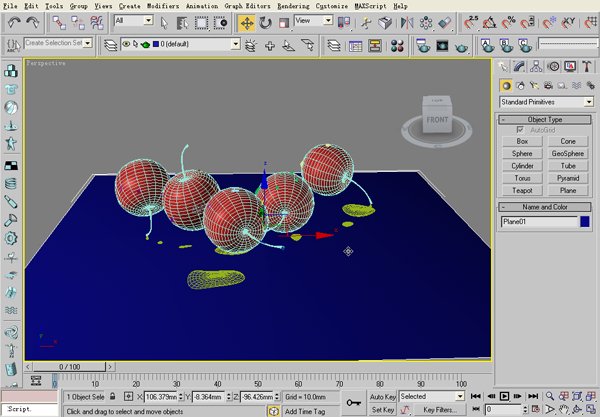The height and width of the screenshot is (417, 600).
Task: Toggle the AutoGrid checkbox
Action: [x=519, y=130]
